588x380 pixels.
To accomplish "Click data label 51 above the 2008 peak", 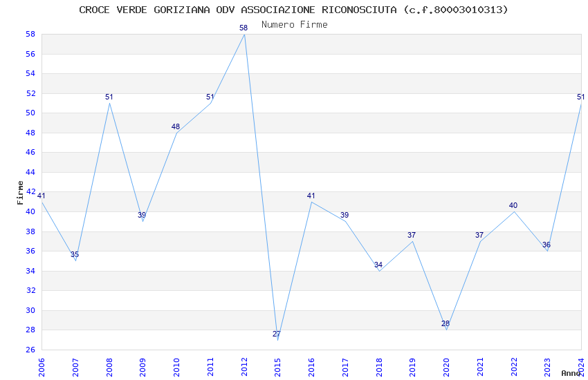I will point(109,97).
